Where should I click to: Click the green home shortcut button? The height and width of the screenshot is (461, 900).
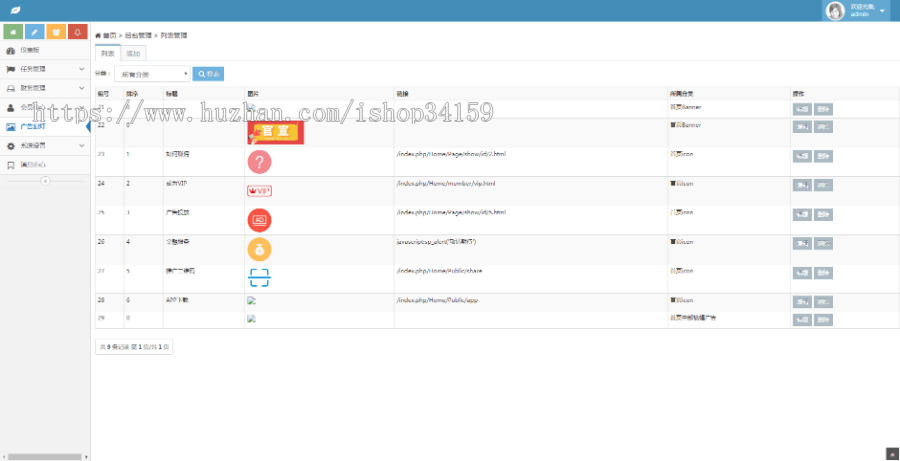coord(12,31)
